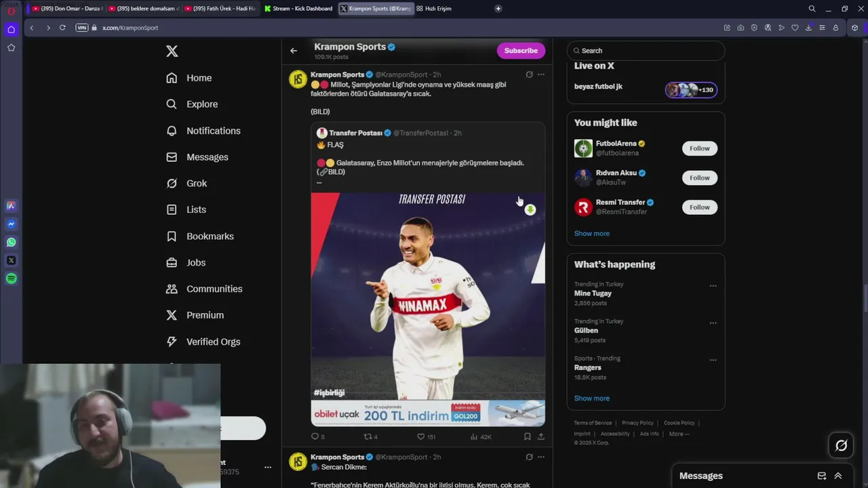Open the Opera Easy Setup menu
868x488 pixels.
(x=822, y=28)
